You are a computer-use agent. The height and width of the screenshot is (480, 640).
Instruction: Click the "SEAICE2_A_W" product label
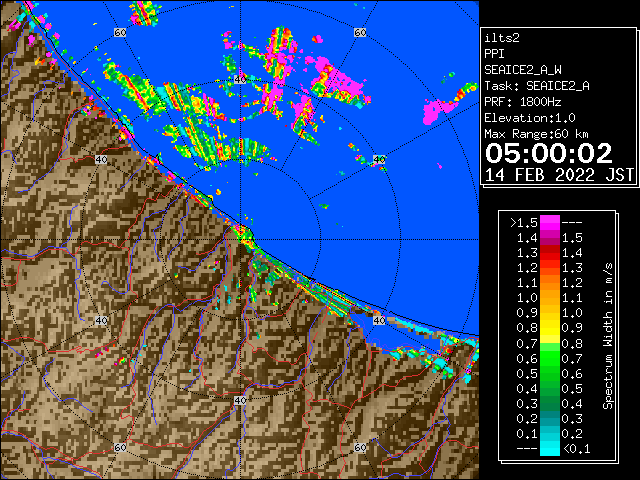click(x=523, y=70)
